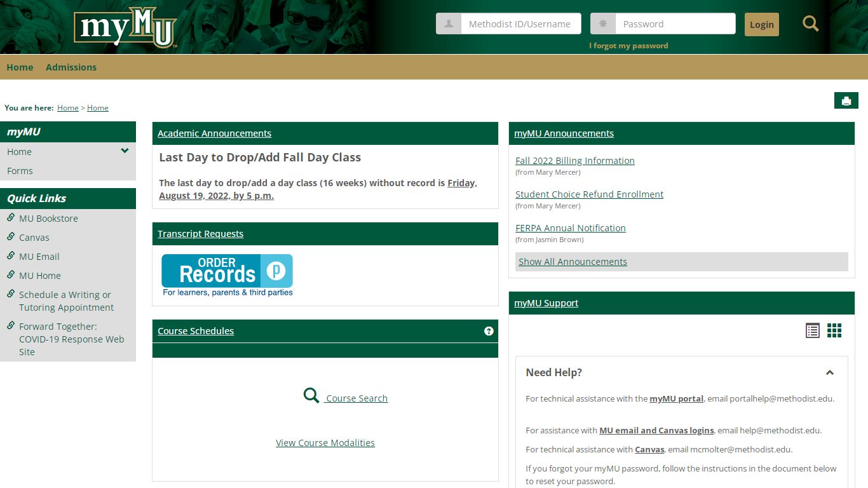Open the Home navigation tab
The height and width of the screenshot is (488, 868).
(x=20, y=67)
